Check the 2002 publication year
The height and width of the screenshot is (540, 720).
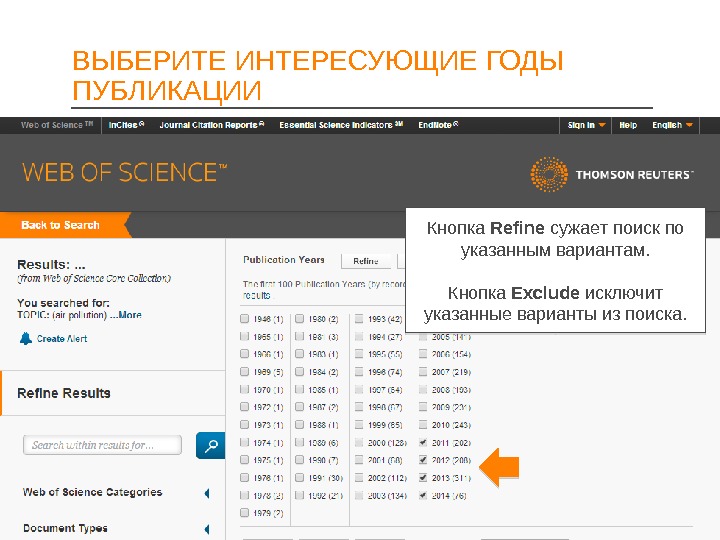[359, 478]
